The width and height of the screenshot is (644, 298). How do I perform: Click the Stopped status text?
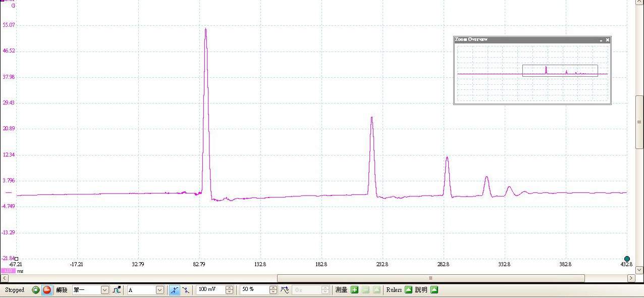click(x=15, y=290)
